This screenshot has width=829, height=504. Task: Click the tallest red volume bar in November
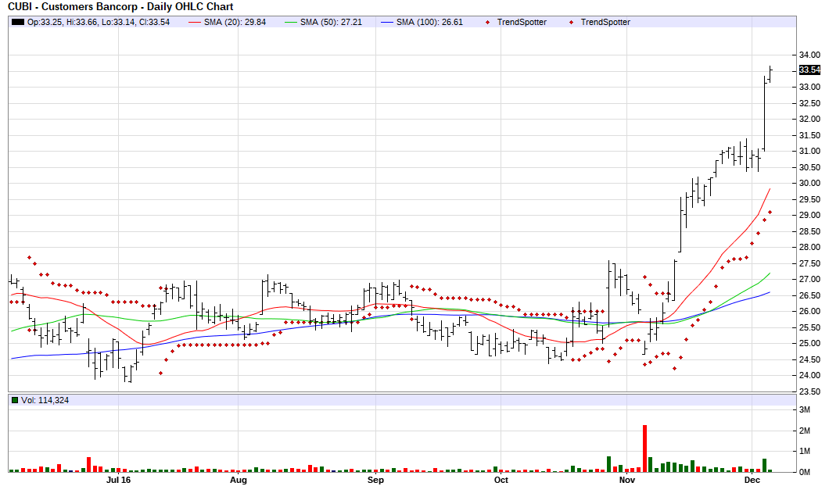644,449
